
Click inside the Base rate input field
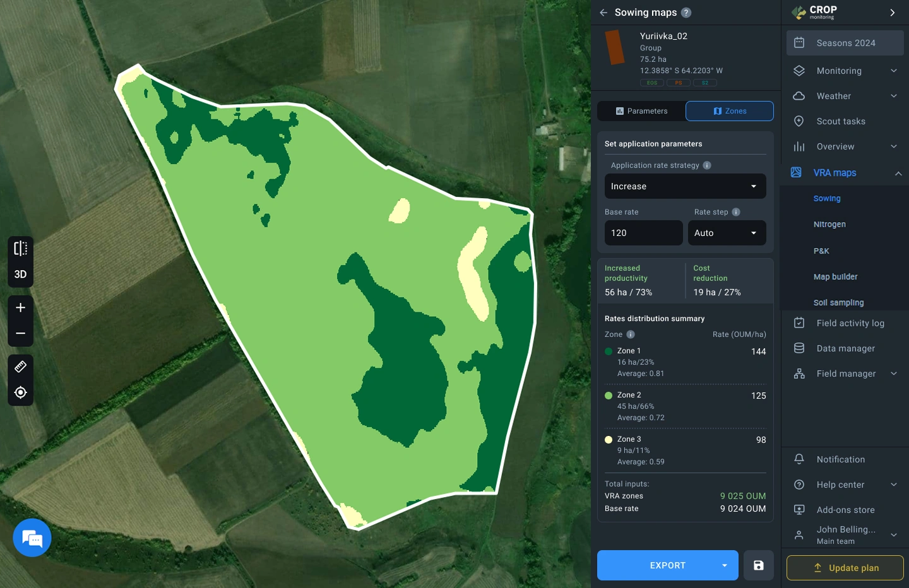tap(643, 233)
